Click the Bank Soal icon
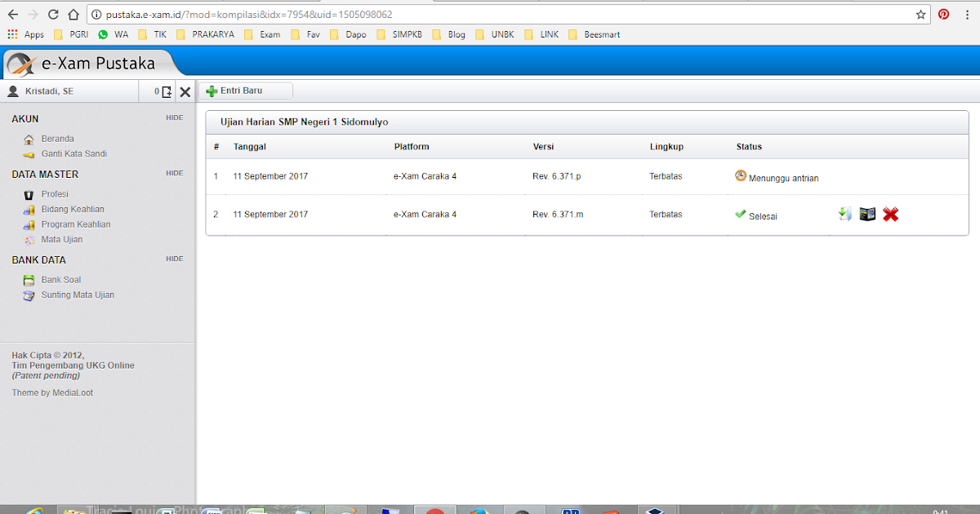 [29, 280]
